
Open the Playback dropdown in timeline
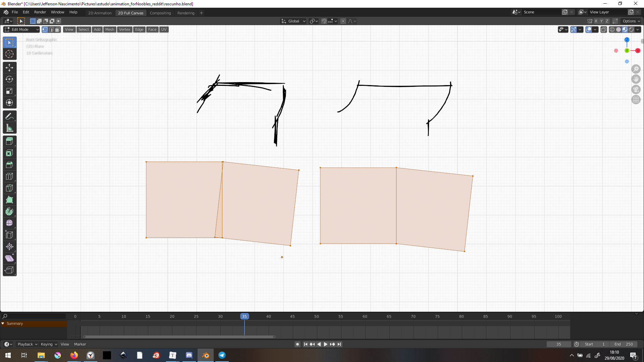27,344
